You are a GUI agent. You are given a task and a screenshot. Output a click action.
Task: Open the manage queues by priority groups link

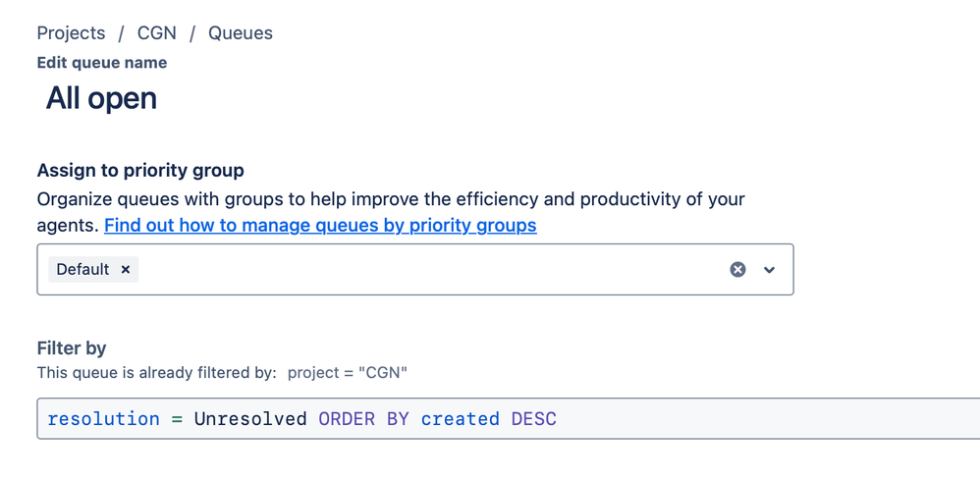tap(320, 225)
